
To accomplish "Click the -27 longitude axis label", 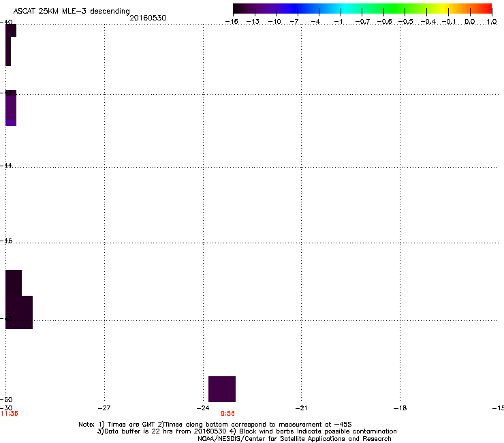I will coord(104,408).
